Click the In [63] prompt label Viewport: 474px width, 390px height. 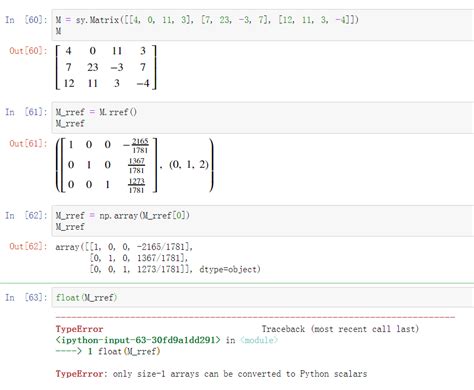tap(26, 297)
